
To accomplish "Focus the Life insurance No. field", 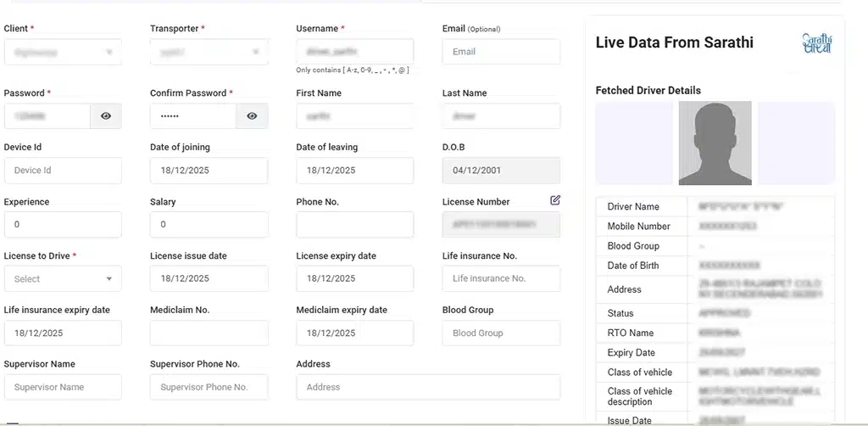I will 501,278.
